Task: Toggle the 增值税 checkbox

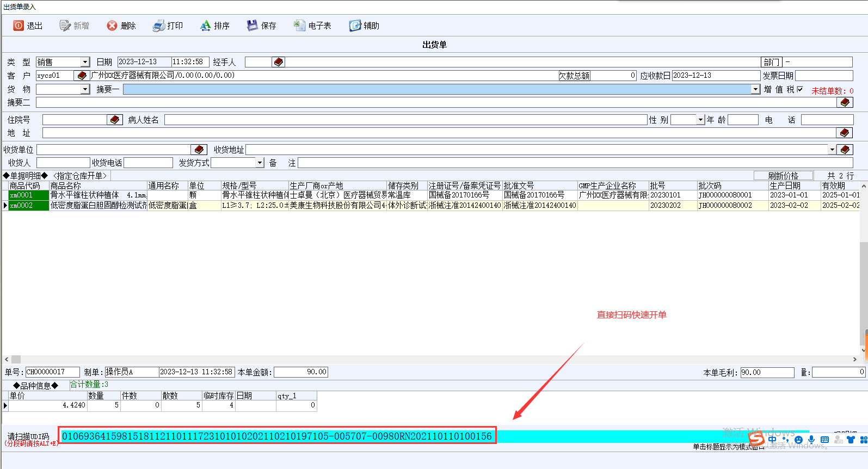Action: tap(800, 89)
